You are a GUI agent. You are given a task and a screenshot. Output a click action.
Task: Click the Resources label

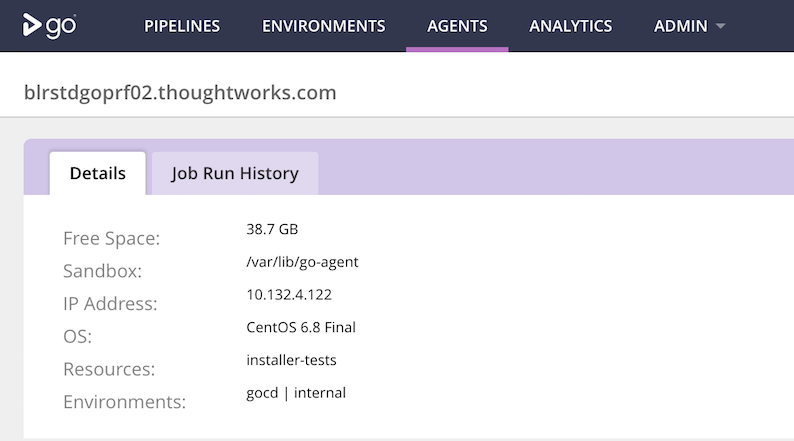pyautogui.click(x=109, y=369)
